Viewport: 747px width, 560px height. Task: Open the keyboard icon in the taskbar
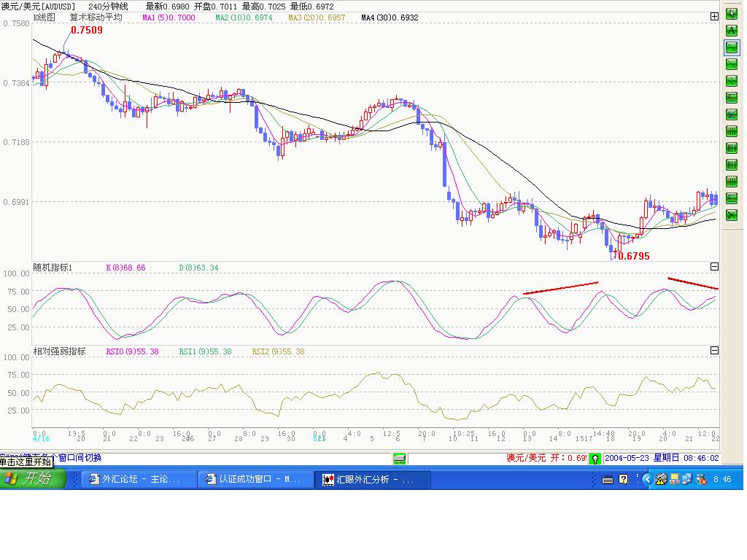coord(608,480)
